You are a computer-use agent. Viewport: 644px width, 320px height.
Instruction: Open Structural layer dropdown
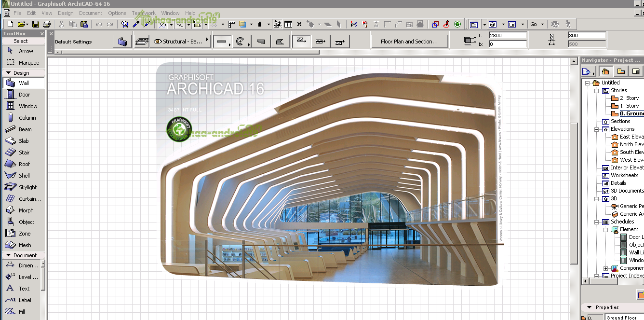(x=180, y=42)
